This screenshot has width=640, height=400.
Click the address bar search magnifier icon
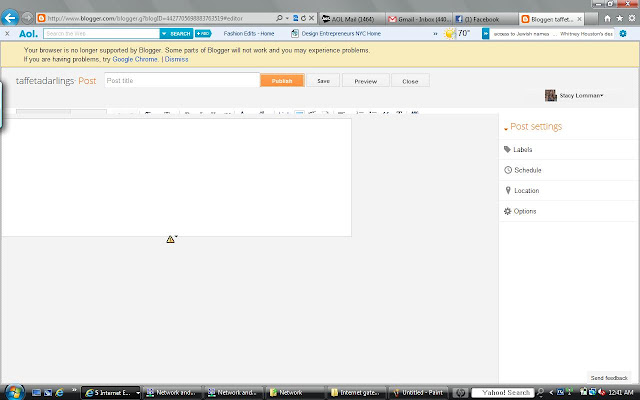coord(279,18)
